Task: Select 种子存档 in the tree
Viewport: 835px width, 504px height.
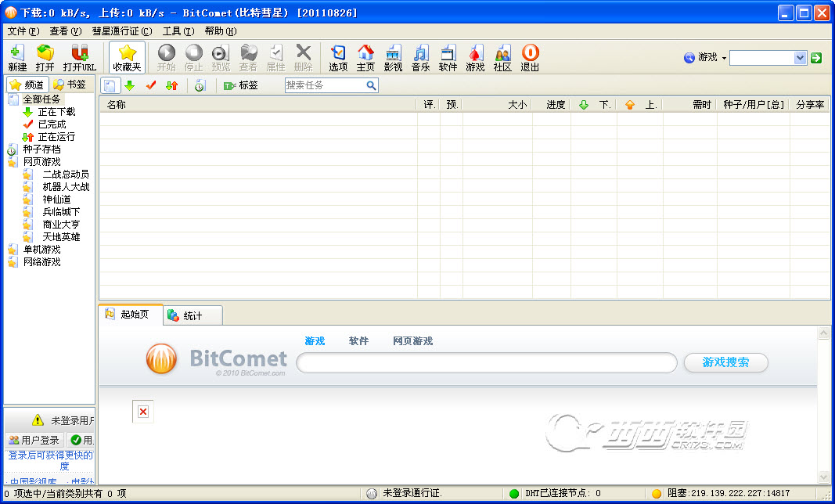Action: (41, 149)
